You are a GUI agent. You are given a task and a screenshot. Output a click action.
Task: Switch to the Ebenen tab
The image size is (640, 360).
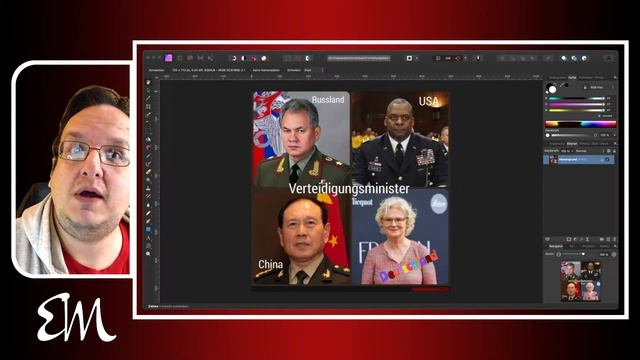[x=572, y=144]
